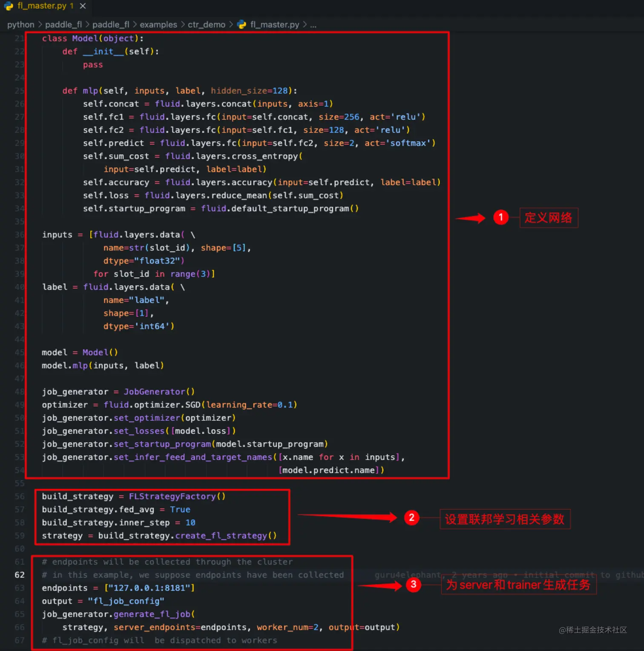Click the "job_generator.set_optimizer(optimizer)" line

[x=139, y=418]
